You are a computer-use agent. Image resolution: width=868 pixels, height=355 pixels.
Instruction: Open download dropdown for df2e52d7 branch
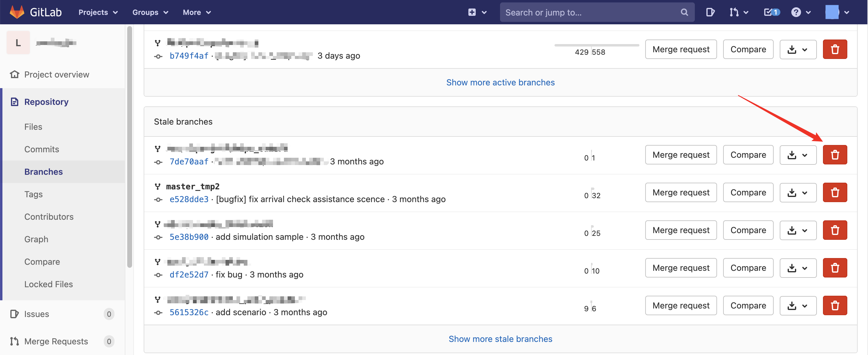798,268
